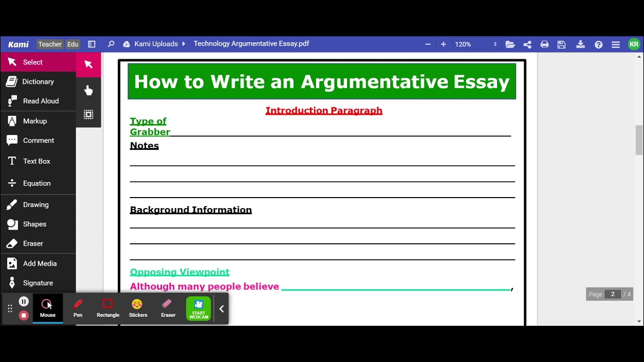Screen dimensions: 644x362
Task: Click the recorder toolbar drag handle
Action: click(x=10, y=308)
